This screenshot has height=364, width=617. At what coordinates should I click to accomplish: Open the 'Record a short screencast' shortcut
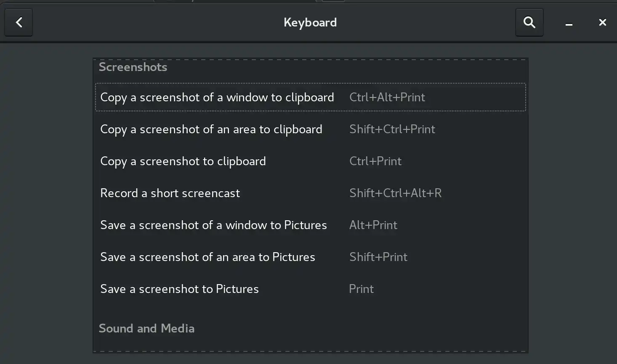click(170, 193)
